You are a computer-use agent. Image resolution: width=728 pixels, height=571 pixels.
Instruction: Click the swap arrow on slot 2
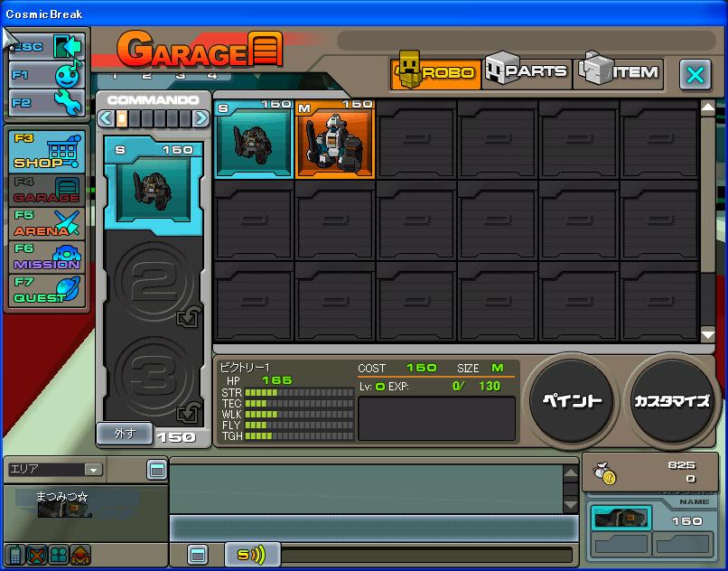click(x=190, y=316)
